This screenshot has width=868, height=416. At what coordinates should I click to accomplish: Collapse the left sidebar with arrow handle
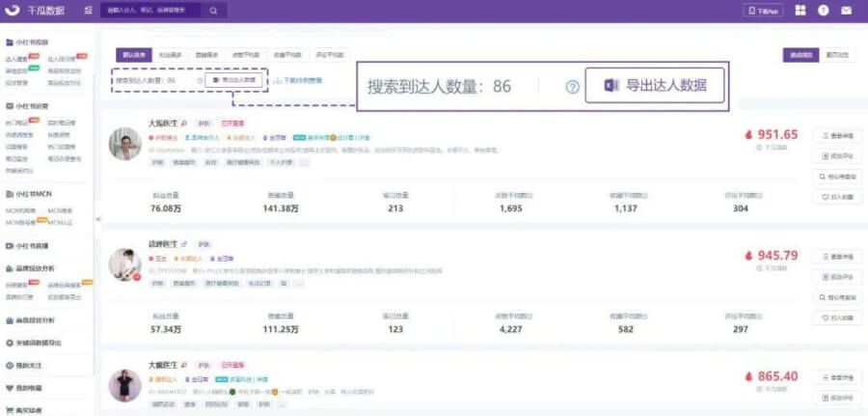click(x=96, y=219)
